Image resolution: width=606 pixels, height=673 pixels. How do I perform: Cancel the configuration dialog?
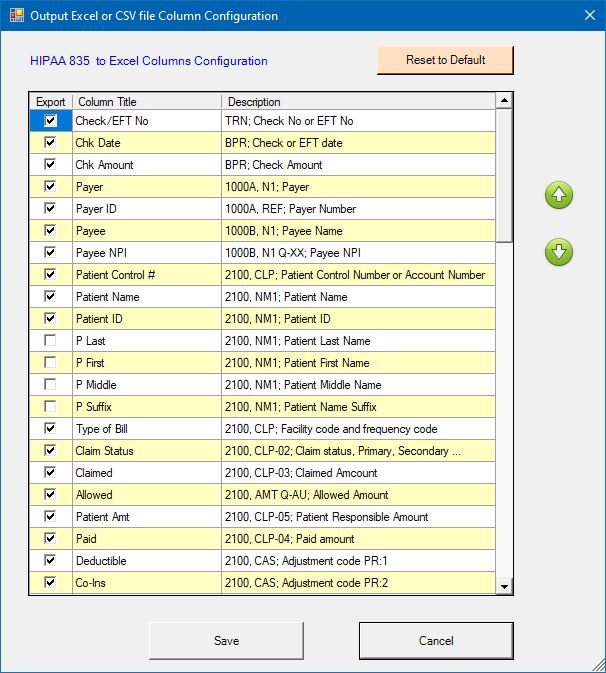(436, 641)
